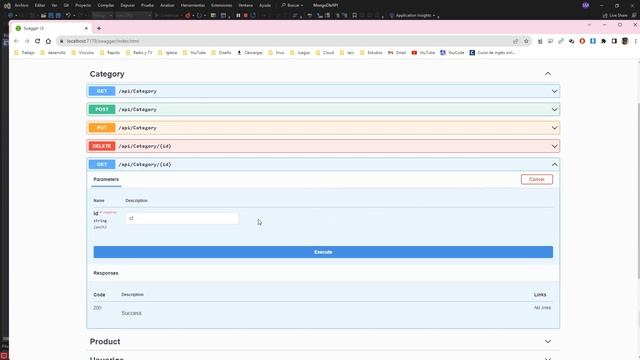
Task: Open the browser three-dot menu
Action: (636, 41)
